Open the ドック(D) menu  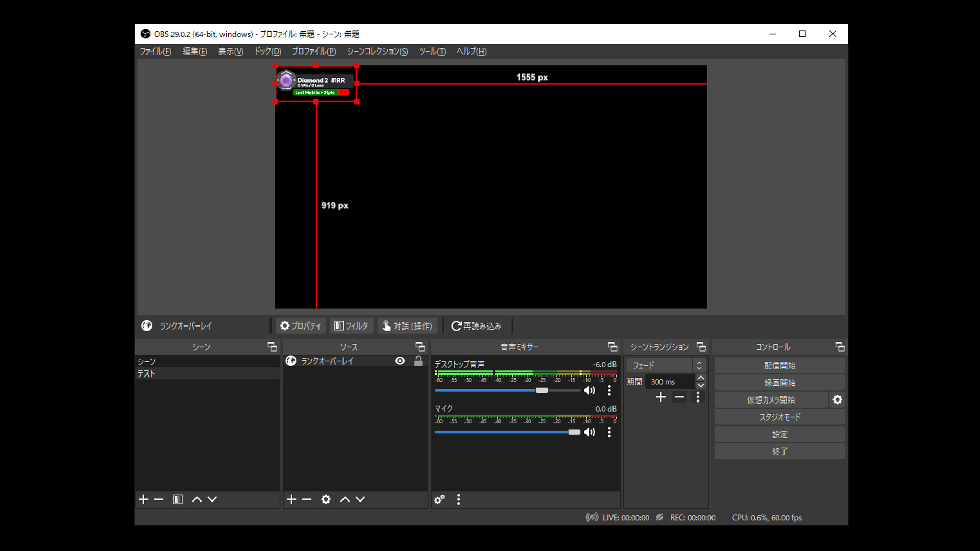267,52
